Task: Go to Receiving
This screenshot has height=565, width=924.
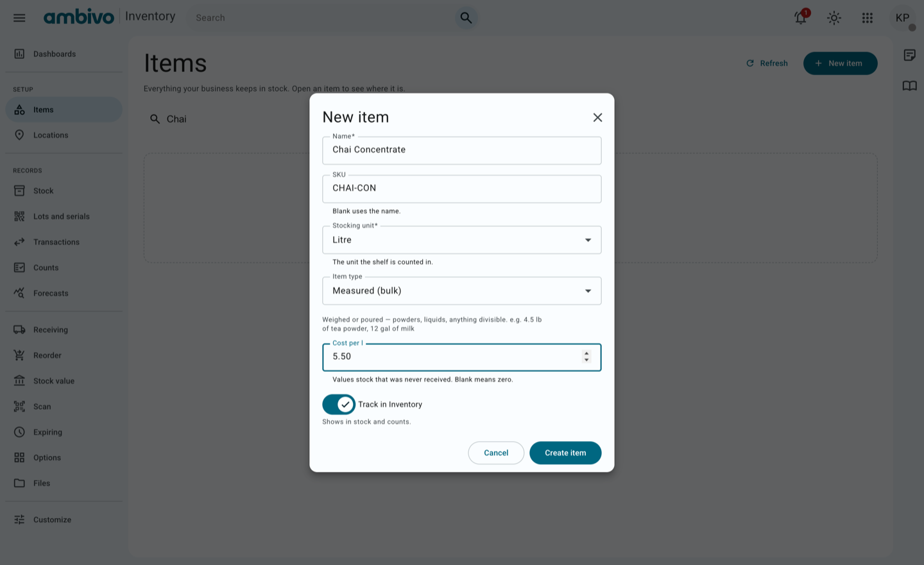Action: coord(64,330)
